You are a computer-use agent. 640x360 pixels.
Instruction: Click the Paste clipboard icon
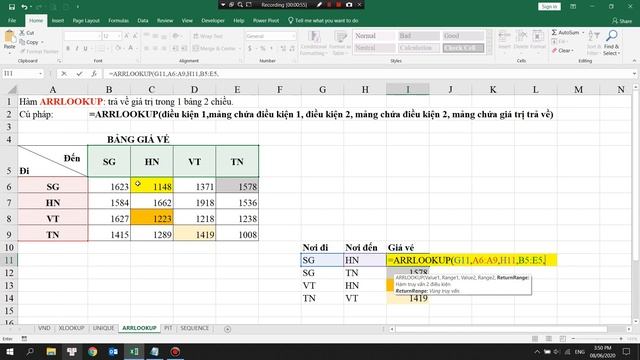click(x=9, y=37)
